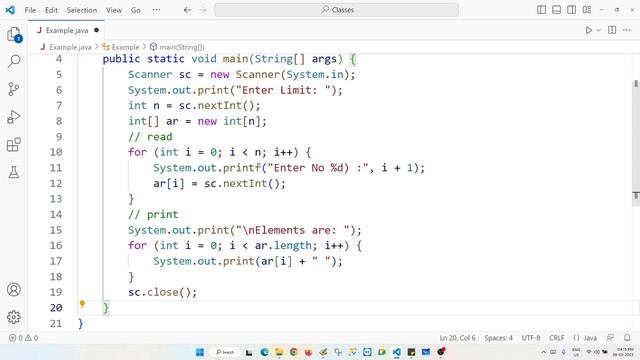Click the VS Code taskbar icon

pos(396,352)
